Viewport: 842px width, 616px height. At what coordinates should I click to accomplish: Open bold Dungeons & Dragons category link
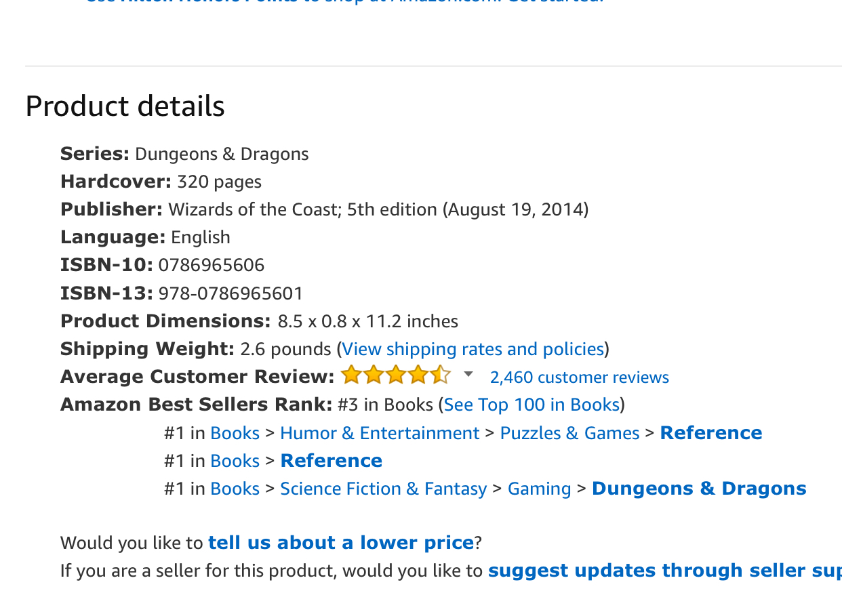tap(699, 489)
